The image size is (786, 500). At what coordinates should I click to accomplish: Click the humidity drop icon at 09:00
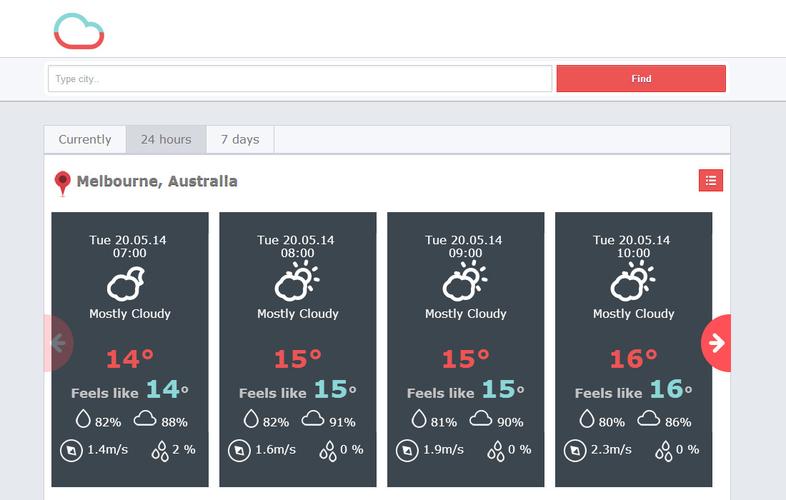tap(419, 419)
